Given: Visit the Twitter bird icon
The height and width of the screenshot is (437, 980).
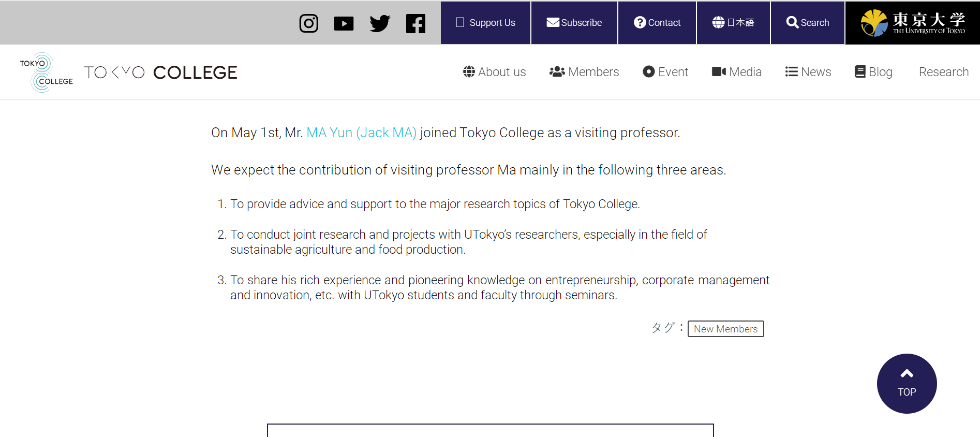Looking at the screenshot, I should pyautogui.click(x=380, y=23).
